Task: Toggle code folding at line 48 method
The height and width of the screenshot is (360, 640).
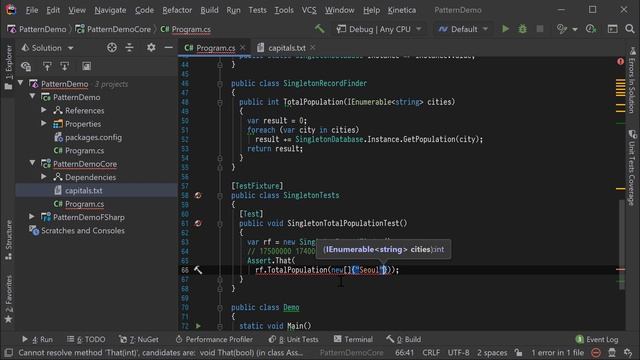Action: 220,102
